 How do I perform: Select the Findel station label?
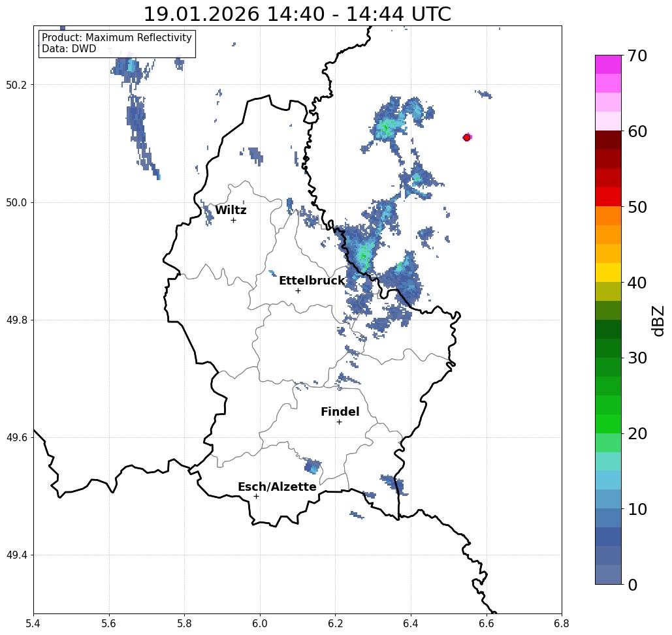tap(340, 412)
